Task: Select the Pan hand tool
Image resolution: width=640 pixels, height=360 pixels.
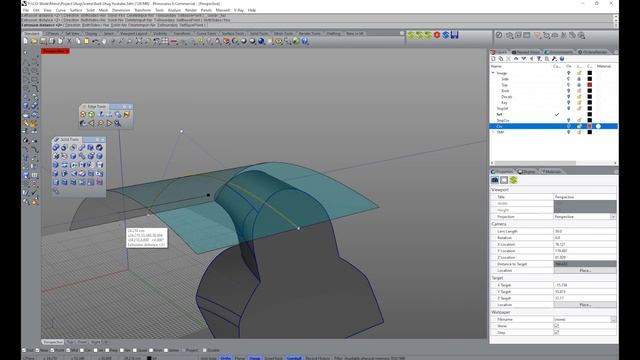Action: (104, 41)
